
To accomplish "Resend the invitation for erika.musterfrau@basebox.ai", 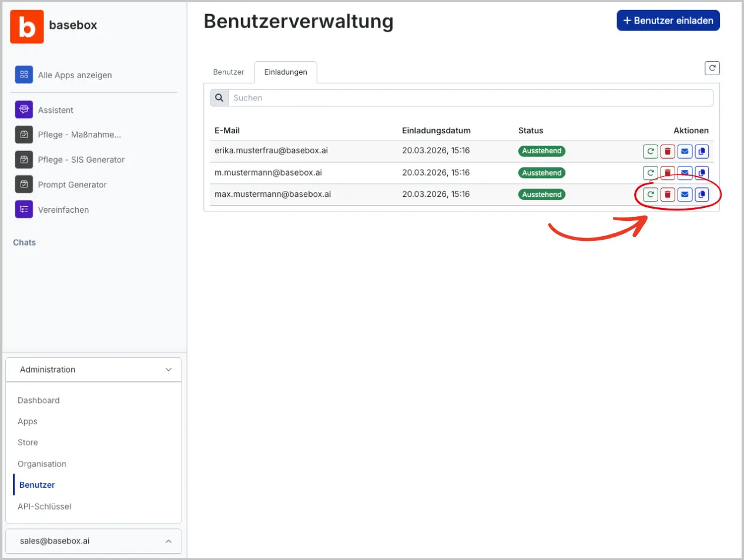I will pos(651,151).
